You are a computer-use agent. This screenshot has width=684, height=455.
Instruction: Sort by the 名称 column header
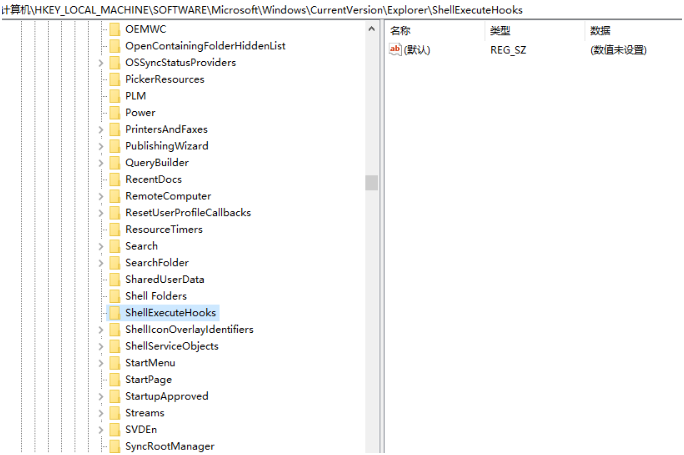click(x=400, y=31)
